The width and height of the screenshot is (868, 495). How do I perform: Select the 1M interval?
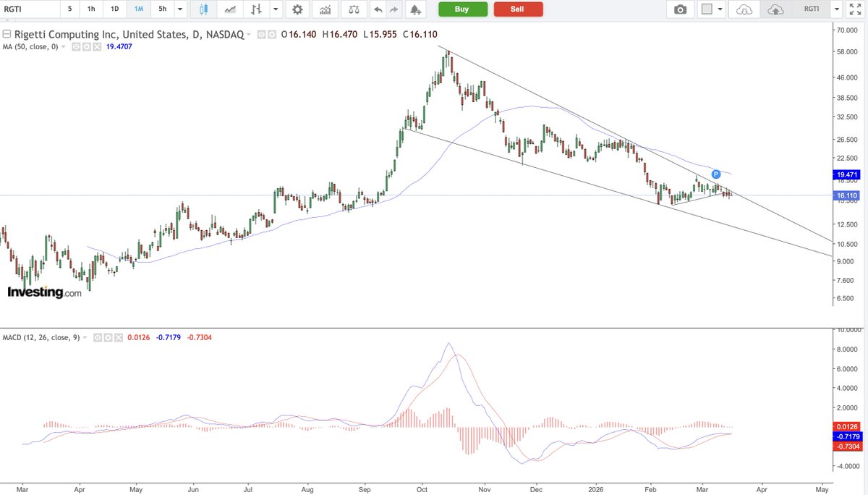click(138, 9)
